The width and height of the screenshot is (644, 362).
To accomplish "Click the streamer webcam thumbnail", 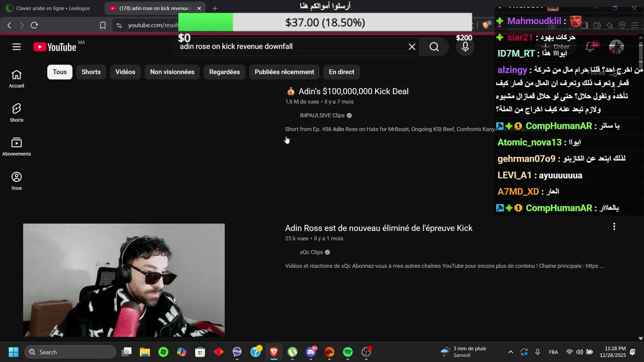I will [124, 280].
